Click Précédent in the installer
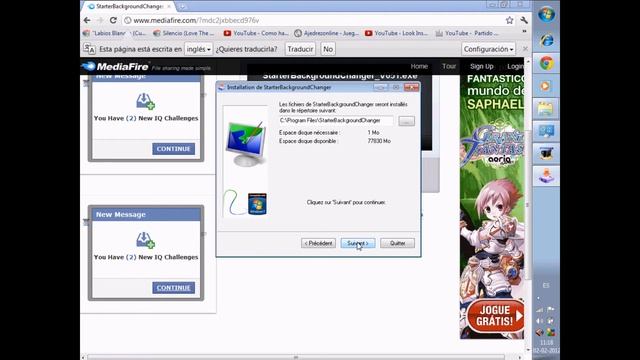This screenshot has height=360, width=640. pos(318,243)
